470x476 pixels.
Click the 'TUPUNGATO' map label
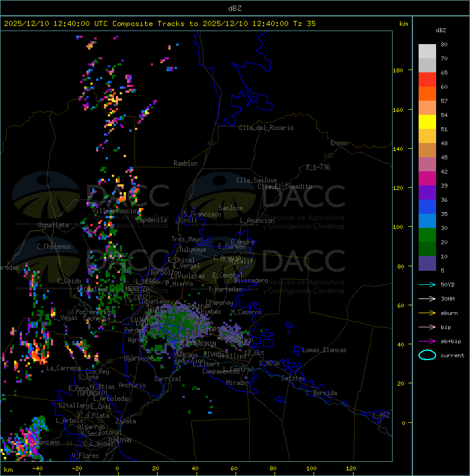(92, 393)
